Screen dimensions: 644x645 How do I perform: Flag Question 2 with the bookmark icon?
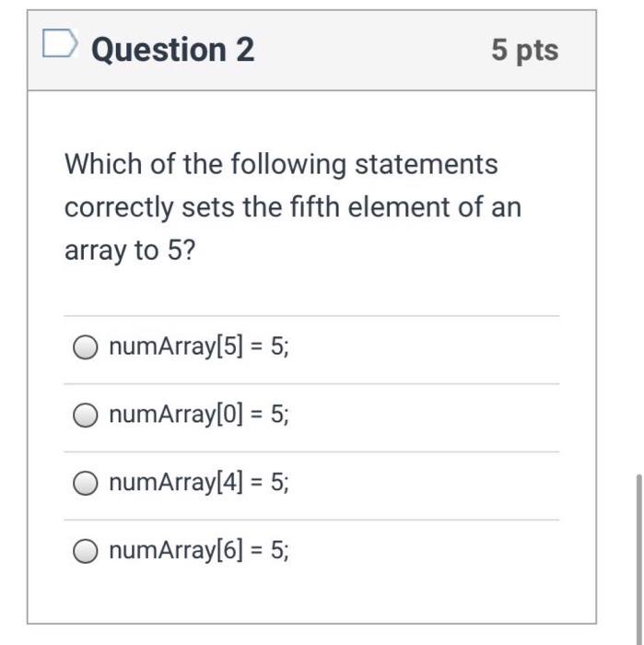point(60,43)
